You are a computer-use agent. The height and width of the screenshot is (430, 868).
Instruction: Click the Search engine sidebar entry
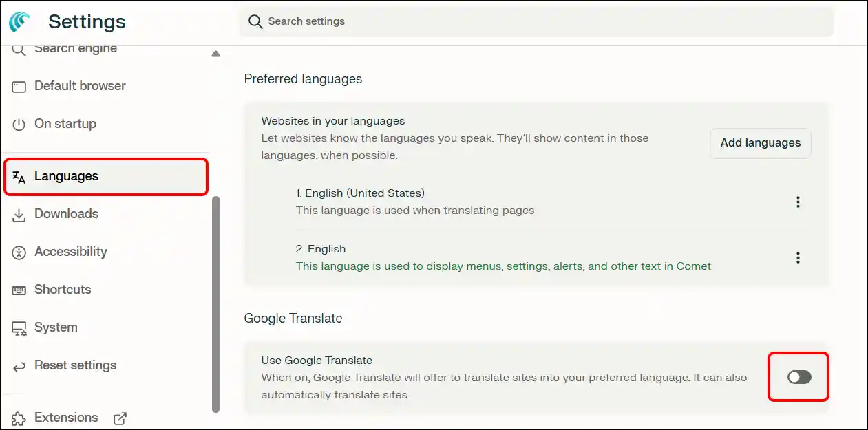76,48
